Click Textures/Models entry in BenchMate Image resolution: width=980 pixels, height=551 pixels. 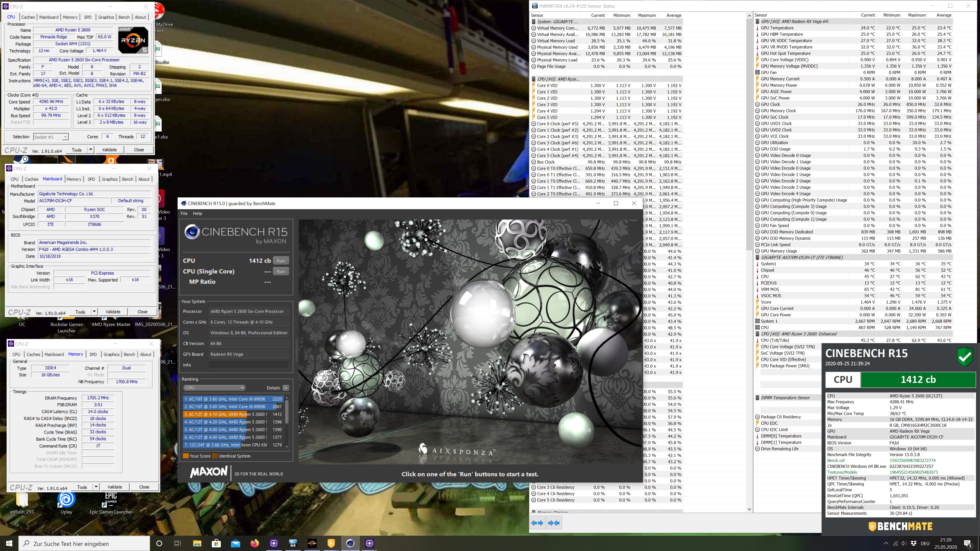[x=842, y=472]
